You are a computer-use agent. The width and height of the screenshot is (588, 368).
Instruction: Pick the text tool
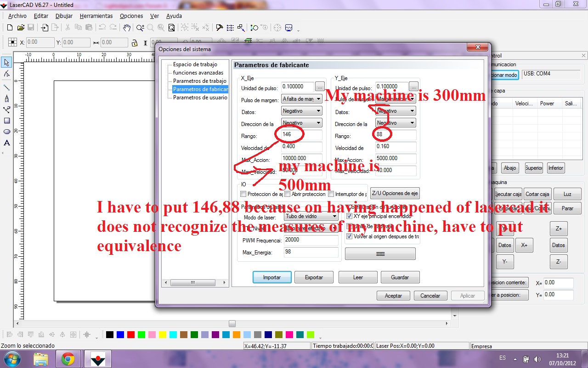point(6,143)
